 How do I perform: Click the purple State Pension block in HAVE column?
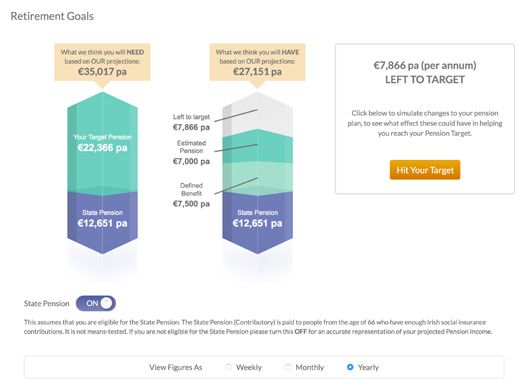pyautogui.click(x=258, y=222)
